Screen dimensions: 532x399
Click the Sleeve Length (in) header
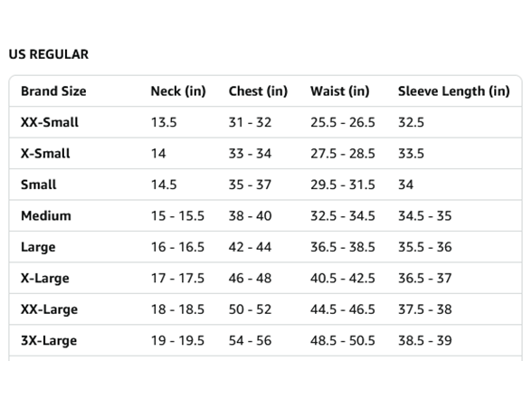[454, 90]
